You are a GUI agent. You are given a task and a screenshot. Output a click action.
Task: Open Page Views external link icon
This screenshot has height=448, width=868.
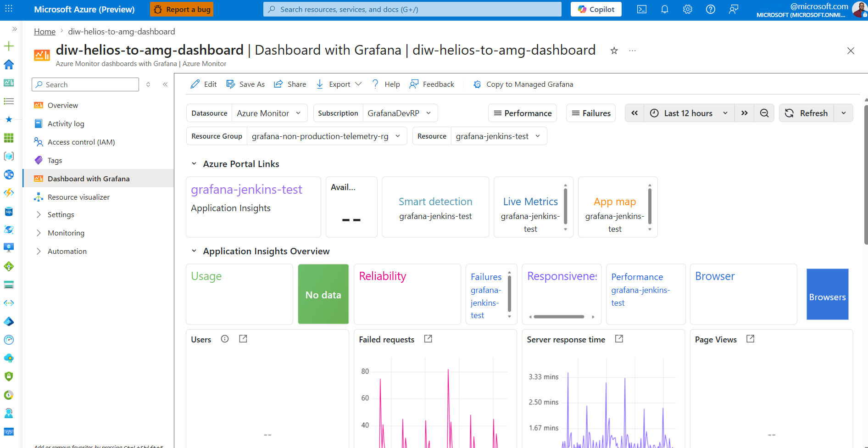pyautogui.click(x=751, y=339)
